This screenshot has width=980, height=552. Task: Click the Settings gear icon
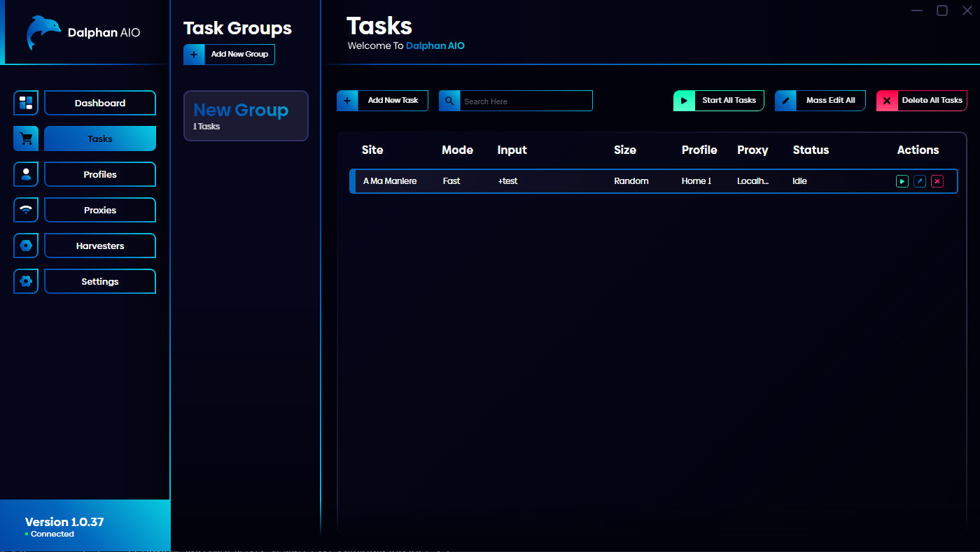point(26,281)
